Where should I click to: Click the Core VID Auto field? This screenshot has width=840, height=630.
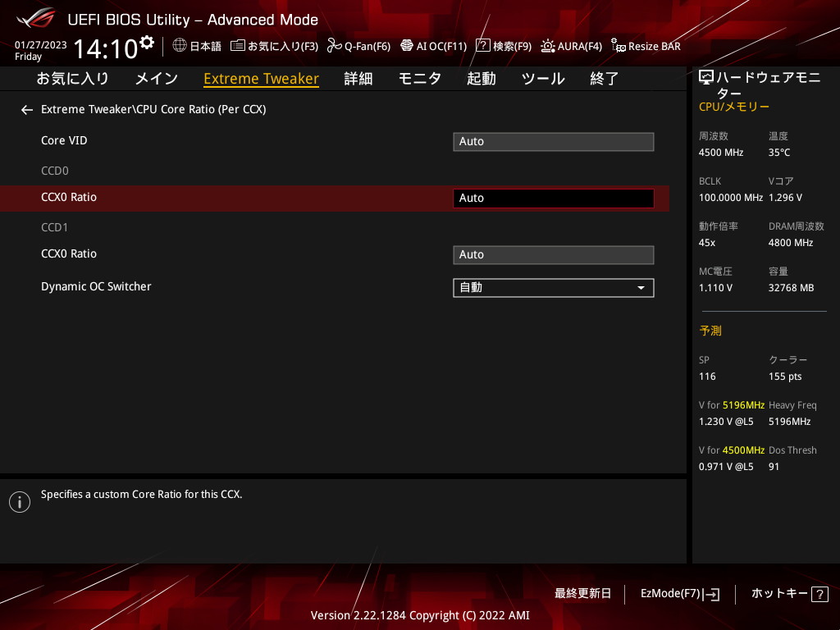click(x=554, y=142)
